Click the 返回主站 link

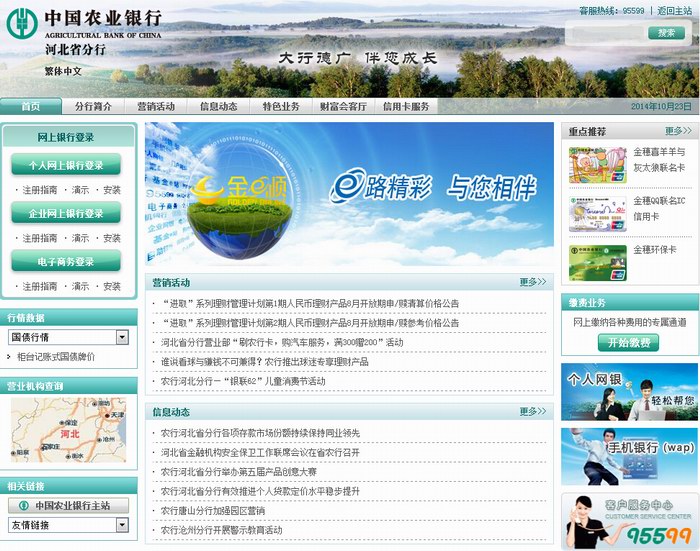673,10
